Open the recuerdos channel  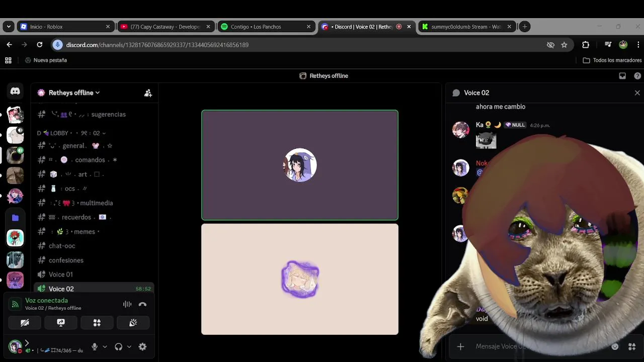pos(94,217)
